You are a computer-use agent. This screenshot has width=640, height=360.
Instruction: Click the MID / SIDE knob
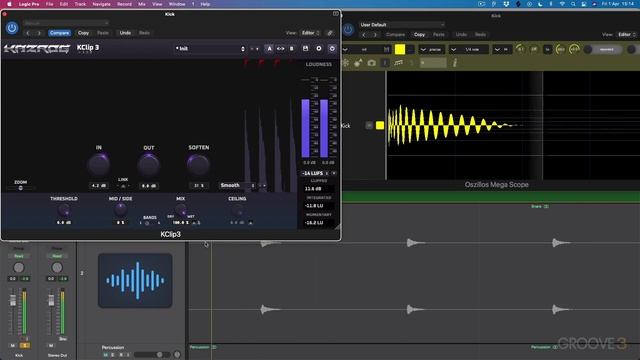[x=120, y=210]
